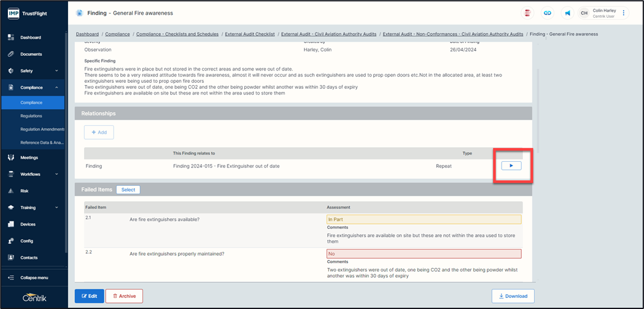Click the Devices icon in sidebar
The height and width of the screenshot is (309, 644).
pyautogui.click(x=11, y=224)
